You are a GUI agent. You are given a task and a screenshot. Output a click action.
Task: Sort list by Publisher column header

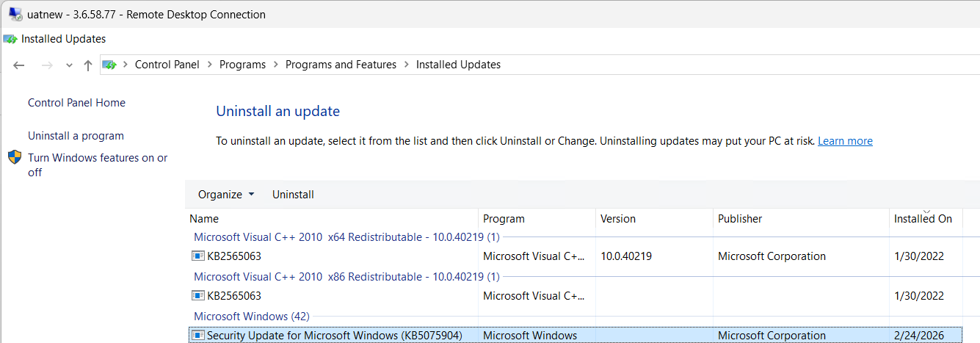click(740, 219)
